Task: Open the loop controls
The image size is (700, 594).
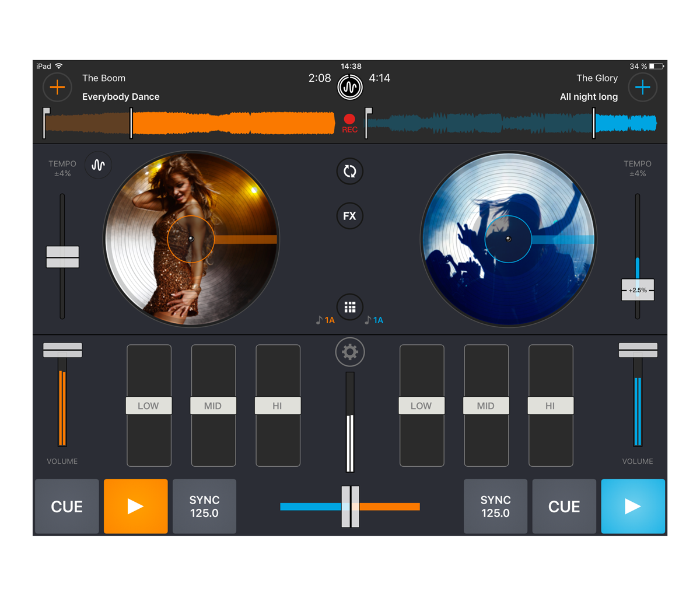Action: tap(349, 171)
